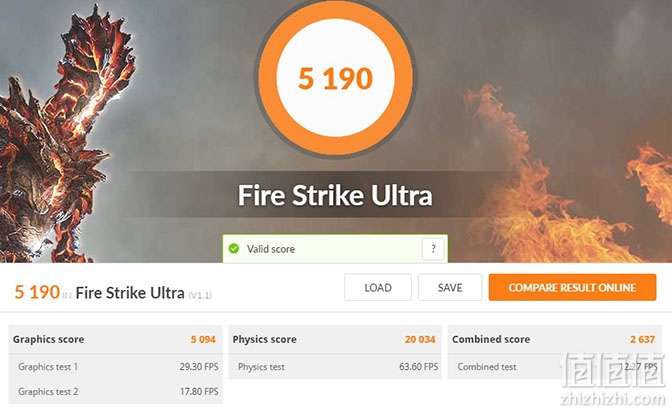Click the Combined test row

tap(555, 367)
